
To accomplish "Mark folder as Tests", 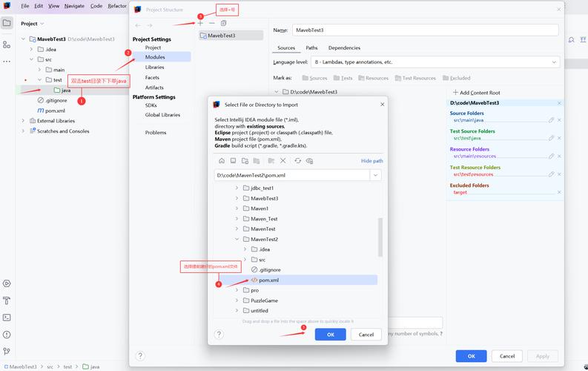I will [343, 78].
